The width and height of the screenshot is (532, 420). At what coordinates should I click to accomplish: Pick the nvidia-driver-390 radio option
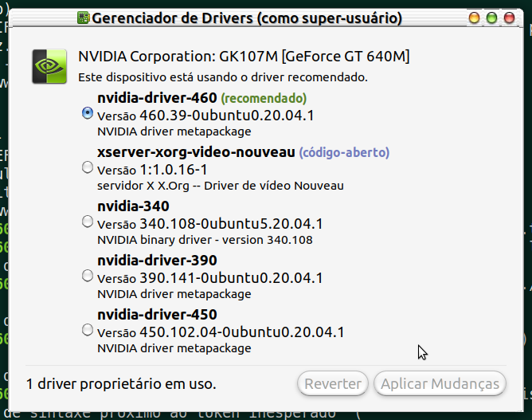coord(88,276)
